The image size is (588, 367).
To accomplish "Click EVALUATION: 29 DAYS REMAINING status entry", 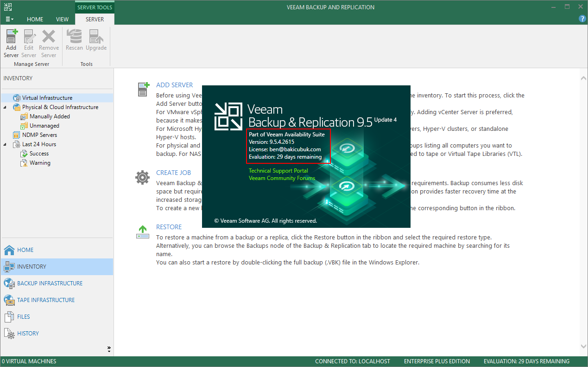I will [526, 361].
